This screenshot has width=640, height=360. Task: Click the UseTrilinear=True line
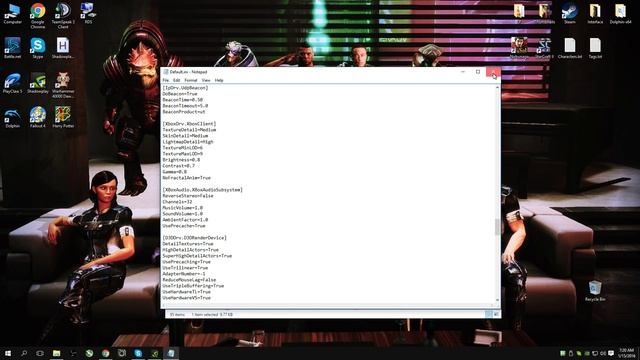(x=185, y=268)
